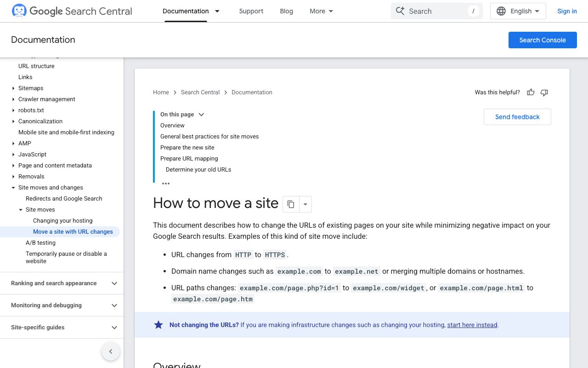
Task: Open the More menu in the header
Action: [321, 11]
